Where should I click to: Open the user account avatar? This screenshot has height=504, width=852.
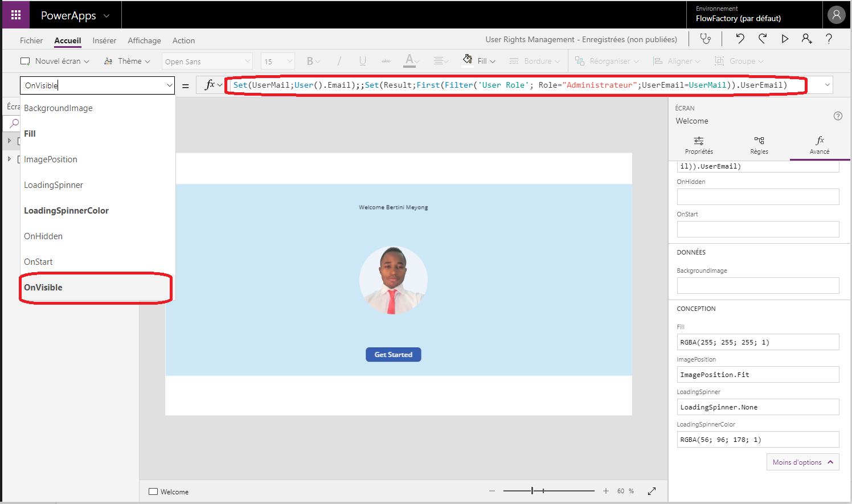click(x=836, y=15)
